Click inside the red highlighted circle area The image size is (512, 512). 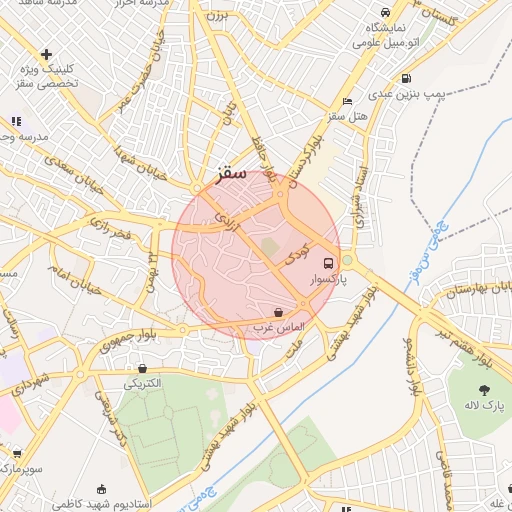[x=256, y=255]
